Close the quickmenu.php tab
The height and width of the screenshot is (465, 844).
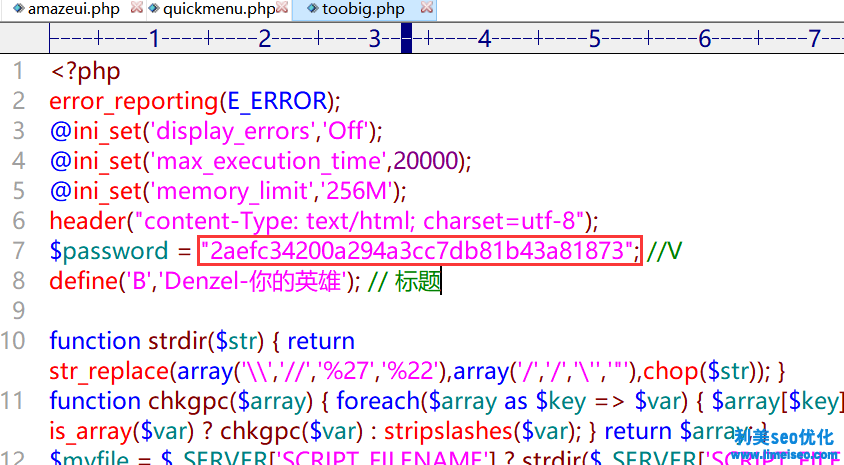pos(283,8)
